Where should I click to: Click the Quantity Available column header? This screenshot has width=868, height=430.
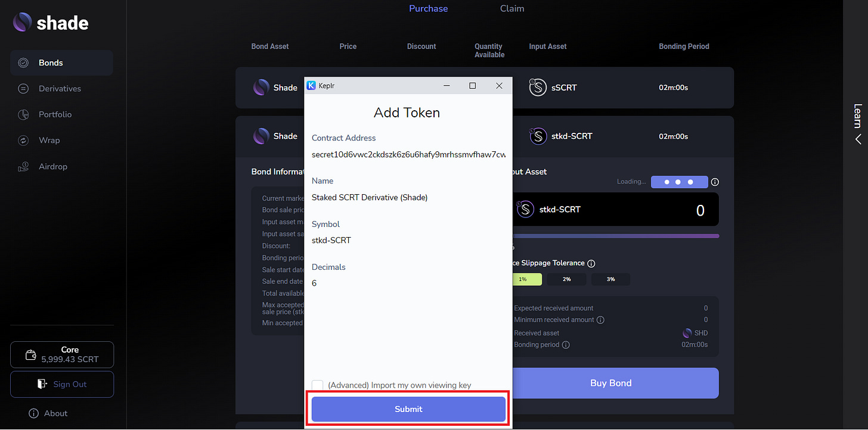489,51
